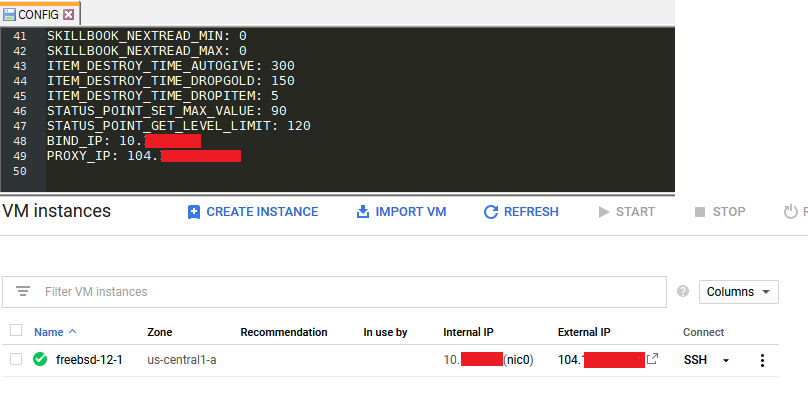Click the START button
808x397 pixels.
626,212
